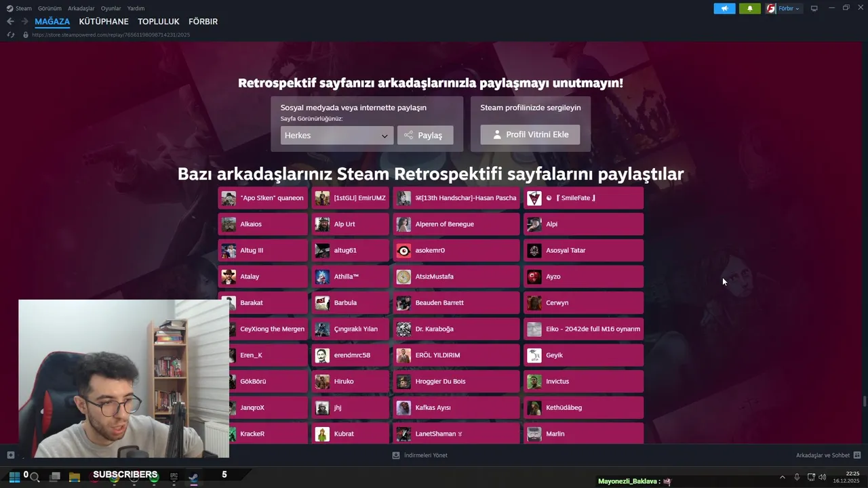The height and width of the screenshot is (488, 868).
Task: Open Kethüdabeg's replay page
Action: (583, 407)
